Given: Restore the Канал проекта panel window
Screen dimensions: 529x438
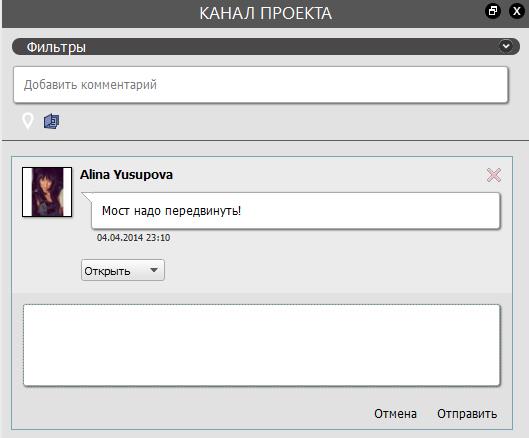Looking at the screenshot, I should pyautogui.click(x=493, y=11).
